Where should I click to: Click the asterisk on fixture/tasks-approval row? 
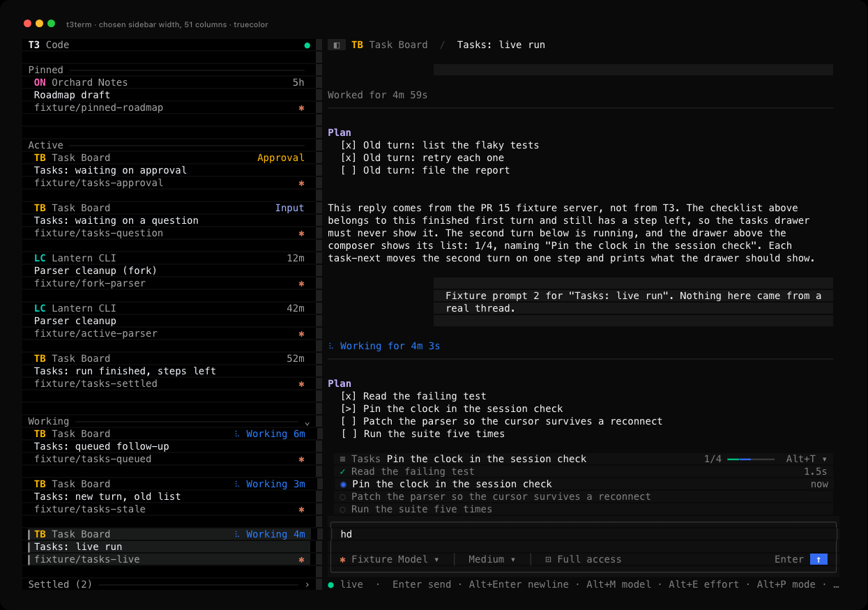[x=302, y=183]
